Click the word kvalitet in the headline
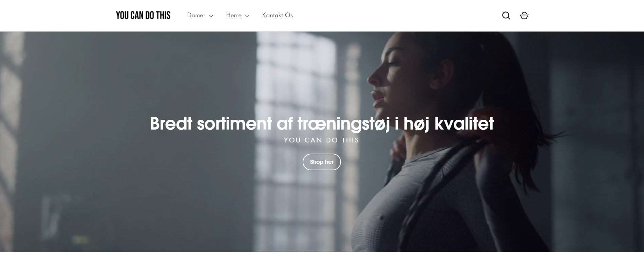 464,123
